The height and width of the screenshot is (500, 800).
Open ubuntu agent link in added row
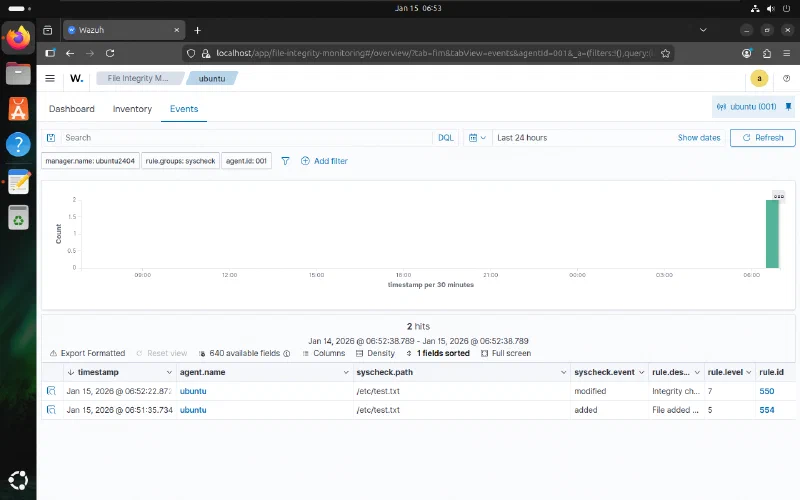pos(193,410)
